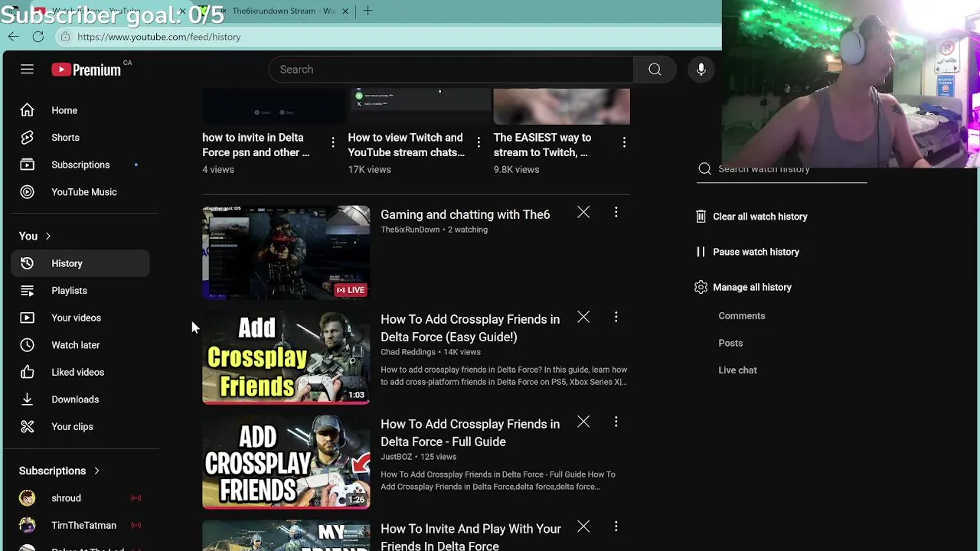Click the YouTube search field
980x551 pixels.
451,70
